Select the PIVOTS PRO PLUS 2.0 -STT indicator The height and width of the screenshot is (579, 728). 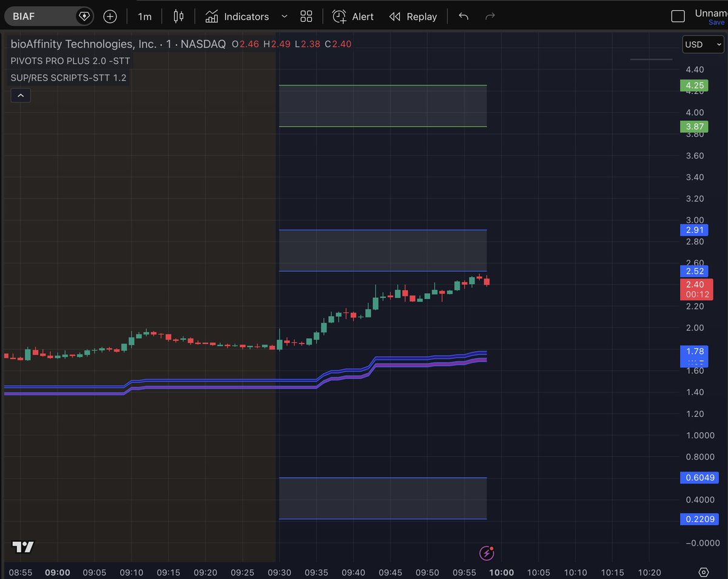[70, 61]
